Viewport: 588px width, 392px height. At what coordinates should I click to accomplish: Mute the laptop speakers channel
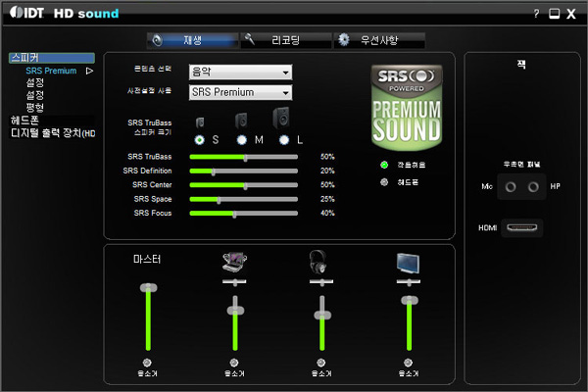click(234, 363)
